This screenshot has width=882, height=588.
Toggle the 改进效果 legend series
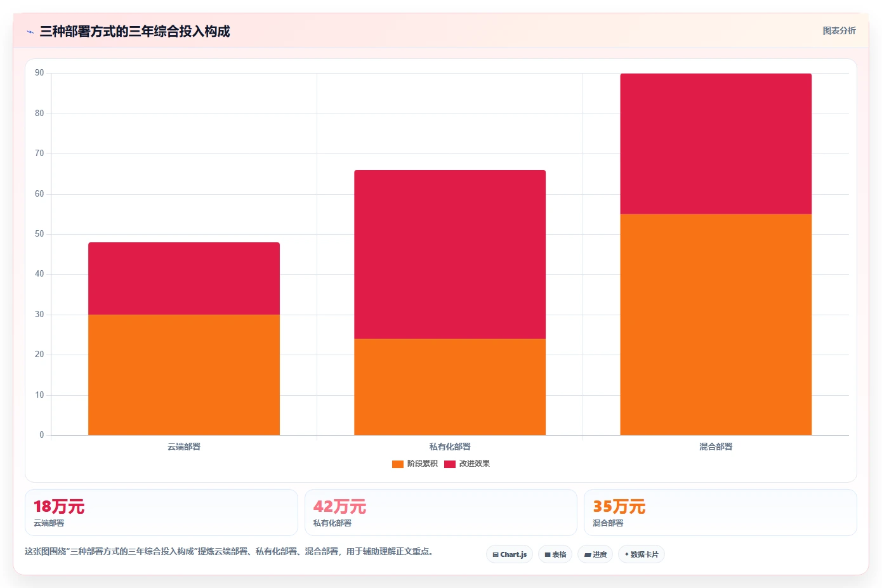pos(467,464)
